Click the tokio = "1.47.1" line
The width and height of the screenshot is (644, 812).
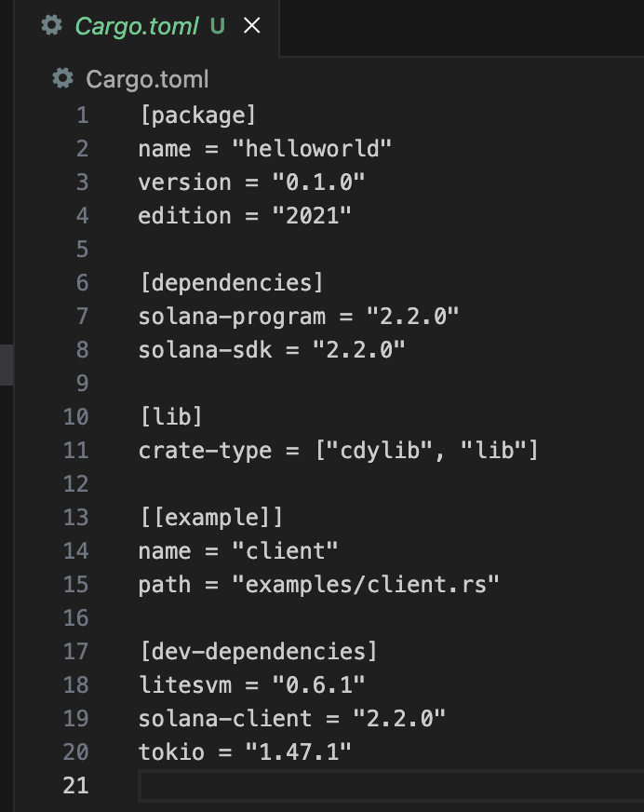(x=245, y=752)
